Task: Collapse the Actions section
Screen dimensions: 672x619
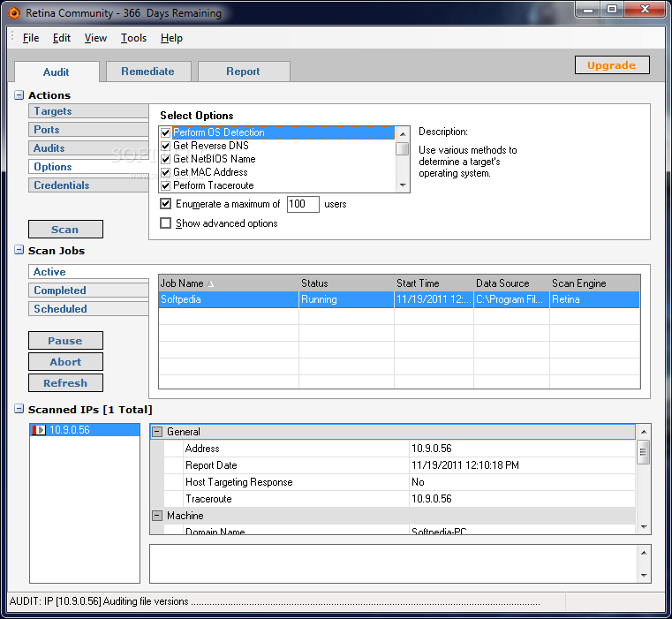Action: pos(19,94)
